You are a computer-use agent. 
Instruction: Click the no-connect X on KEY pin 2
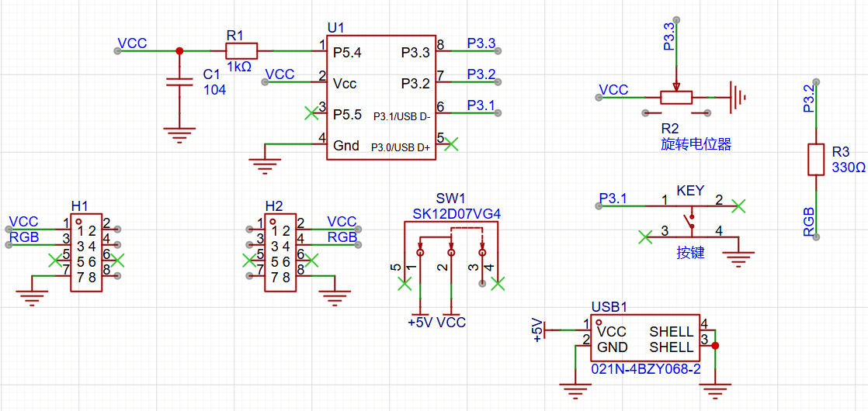[x=738, y=206]
